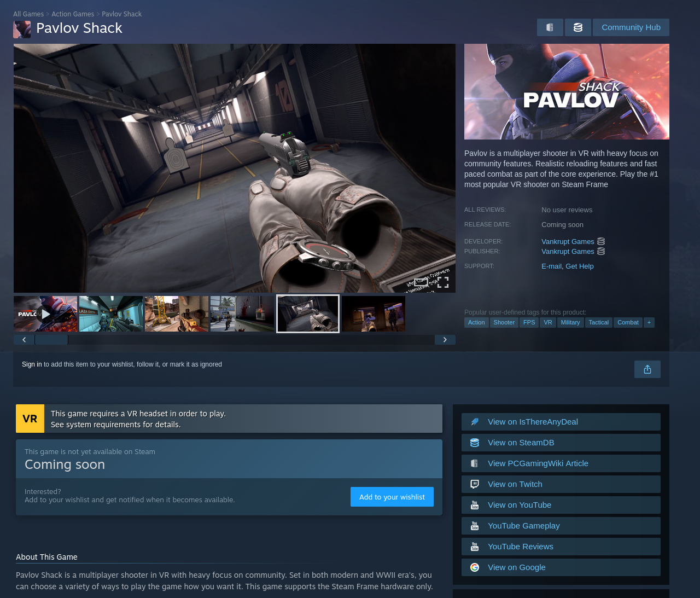Open View on Twitch
The image size is (700, 598).
(561, 484)
